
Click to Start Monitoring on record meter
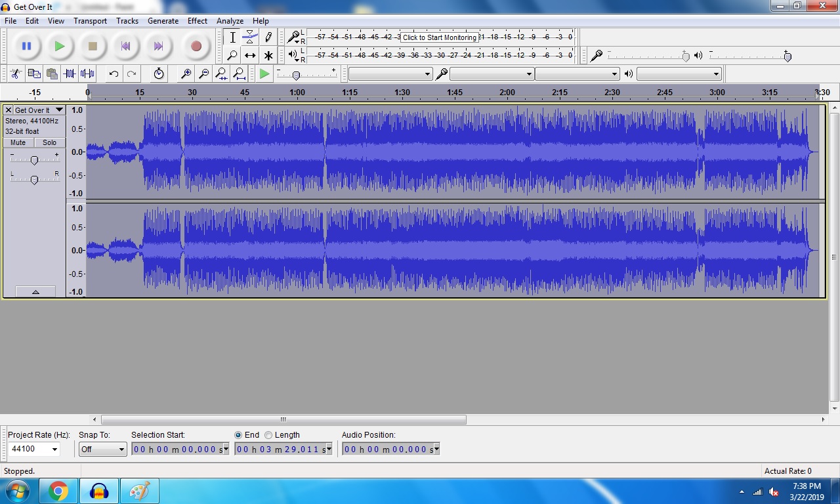[x=440, y=37]
